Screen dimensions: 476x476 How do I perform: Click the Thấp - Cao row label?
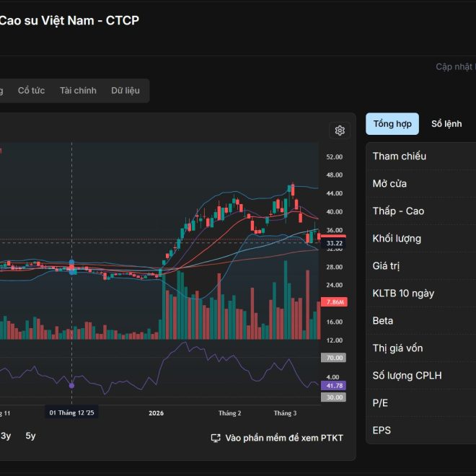(x=398, y=211)
